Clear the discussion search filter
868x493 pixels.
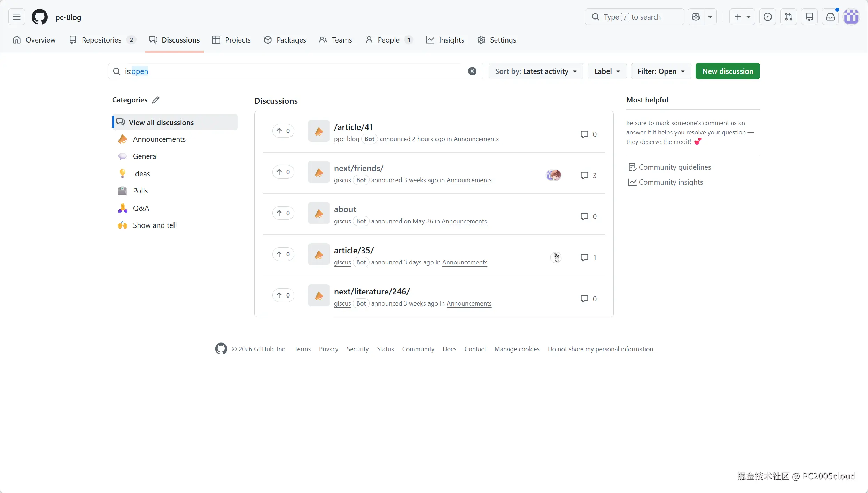[x=472, y=71]
